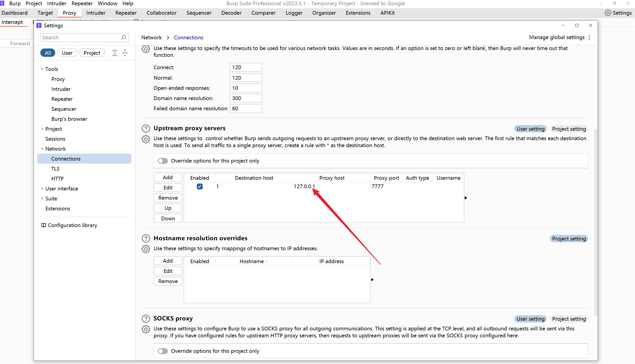Screen dimensions: 635x364
Task: Switch to the Repeater tab
Action: (x=126, y=13)
